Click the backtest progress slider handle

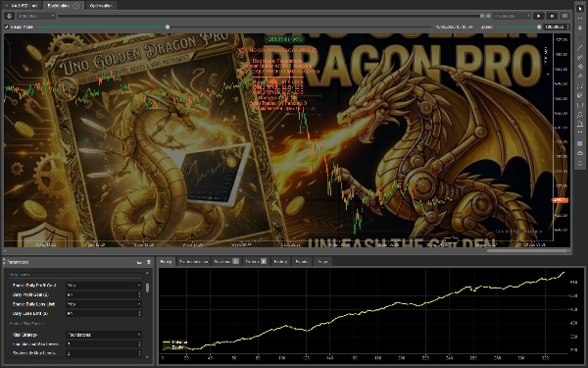coord(168,27)
